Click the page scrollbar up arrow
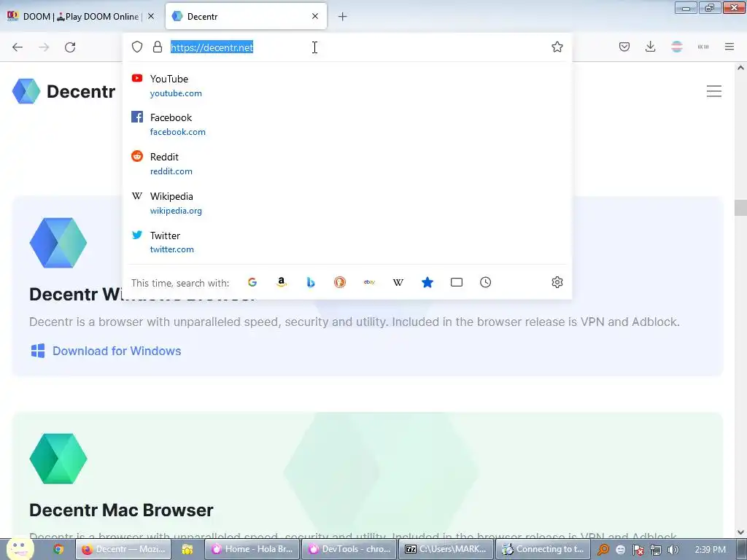Image resolution: width=747 pixels, height=560 pixels. [740, 68]
